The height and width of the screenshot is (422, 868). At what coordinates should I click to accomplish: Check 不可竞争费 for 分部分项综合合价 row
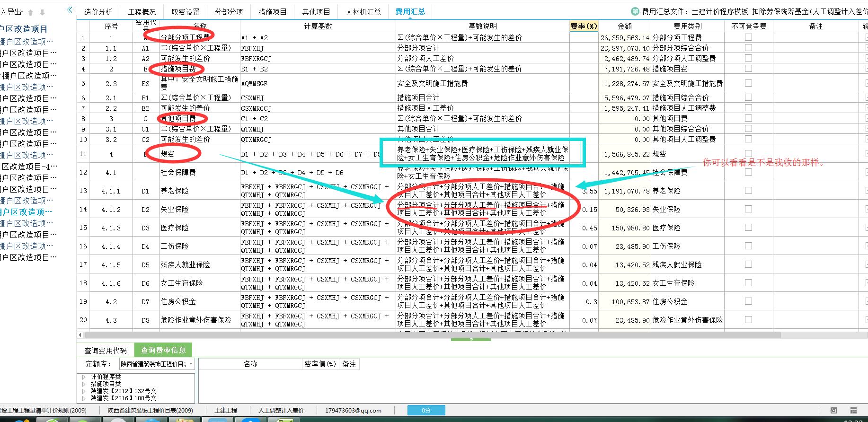(x=748, y=48)
